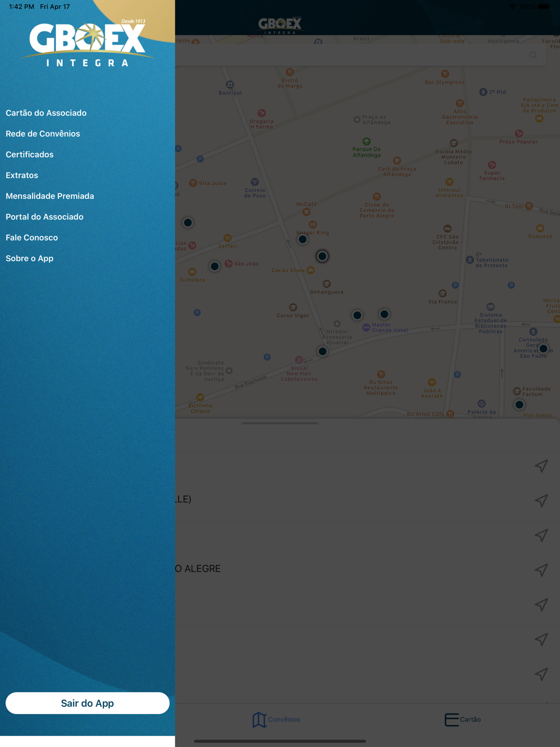Switch to the Cartão bottom tab

click(x=463, y=720)
